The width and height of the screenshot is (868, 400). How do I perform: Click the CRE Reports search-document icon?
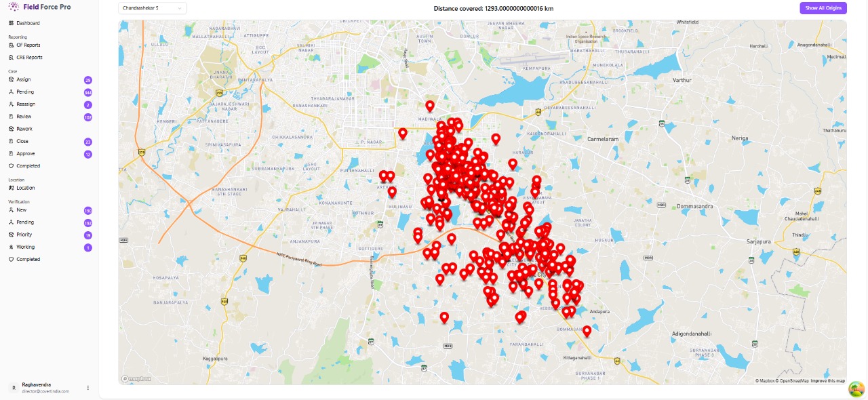coord(11,58)
